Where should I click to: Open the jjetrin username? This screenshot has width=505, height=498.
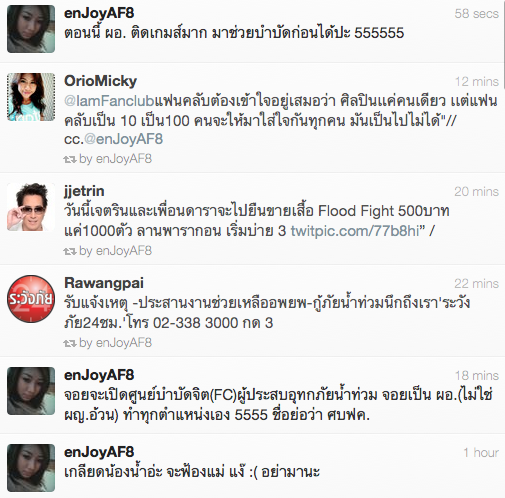[84, 191]
